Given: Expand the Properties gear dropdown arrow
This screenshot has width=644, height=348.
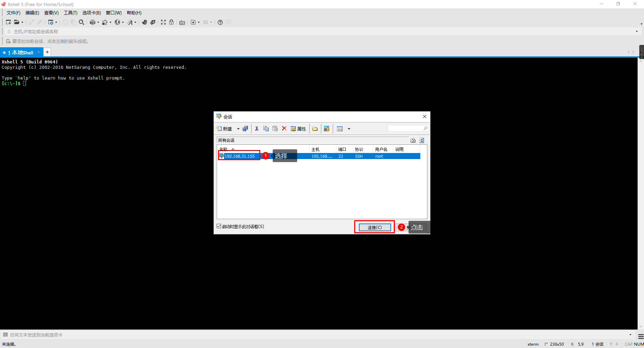Looking at the screenshot, I should point(56,22).
